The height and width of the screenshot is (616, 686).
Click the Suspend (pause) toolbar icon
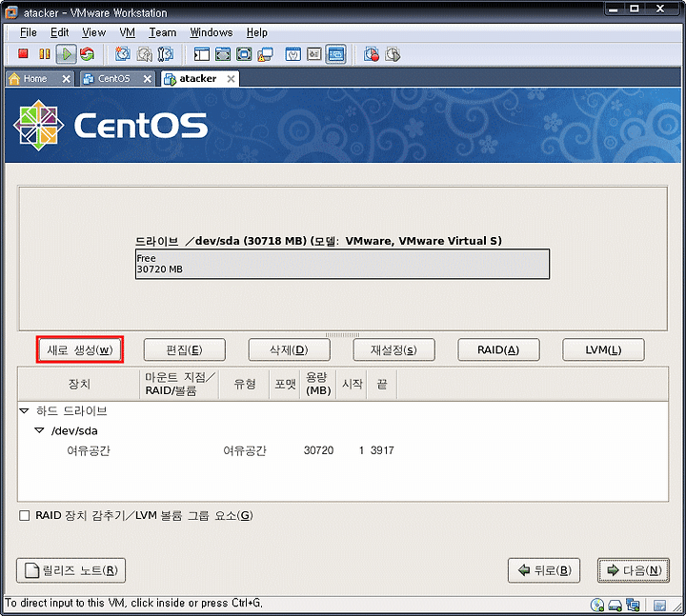(x=45, y=53)
